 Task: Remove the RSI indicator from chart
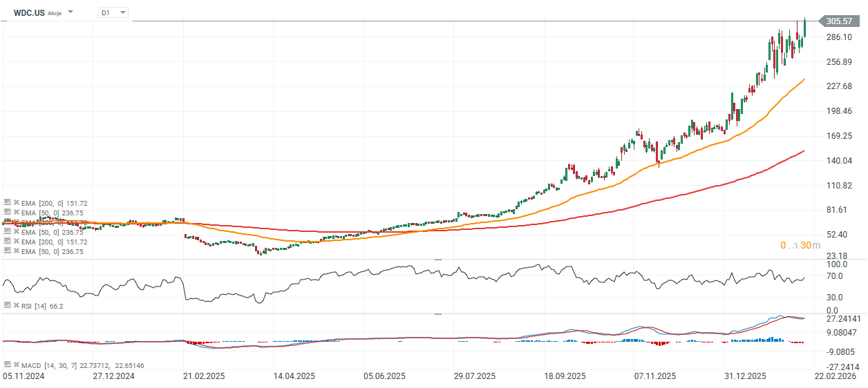[16, 305]
